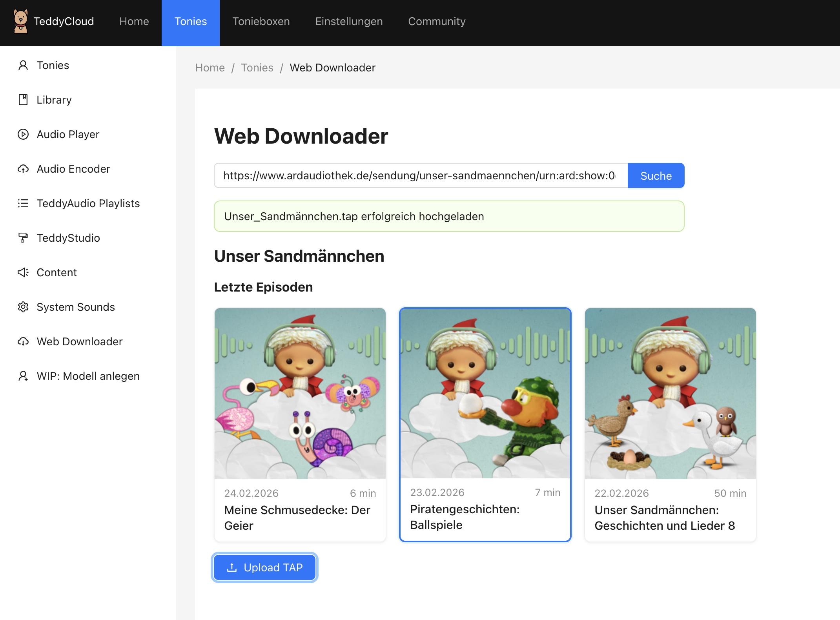The image size is (840, 620).
Task: Click the Upload TAP button
Action: pos(264,567)
